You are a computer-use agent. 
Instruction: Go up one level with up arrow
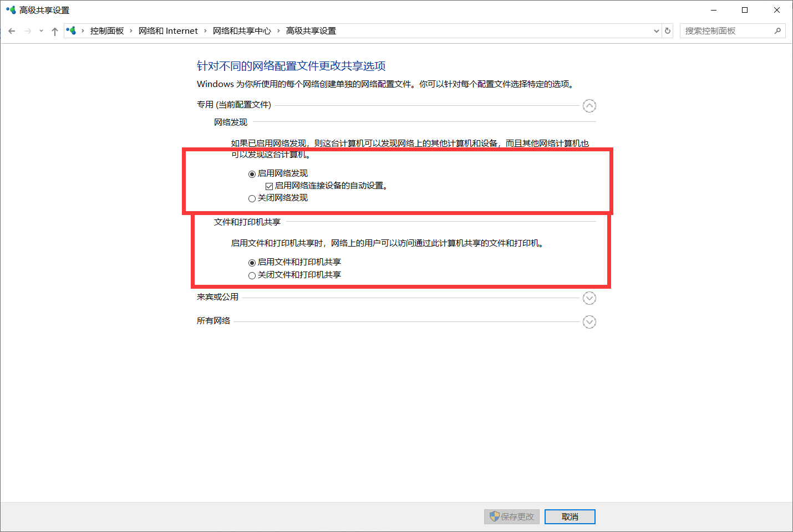click(54, 31)
